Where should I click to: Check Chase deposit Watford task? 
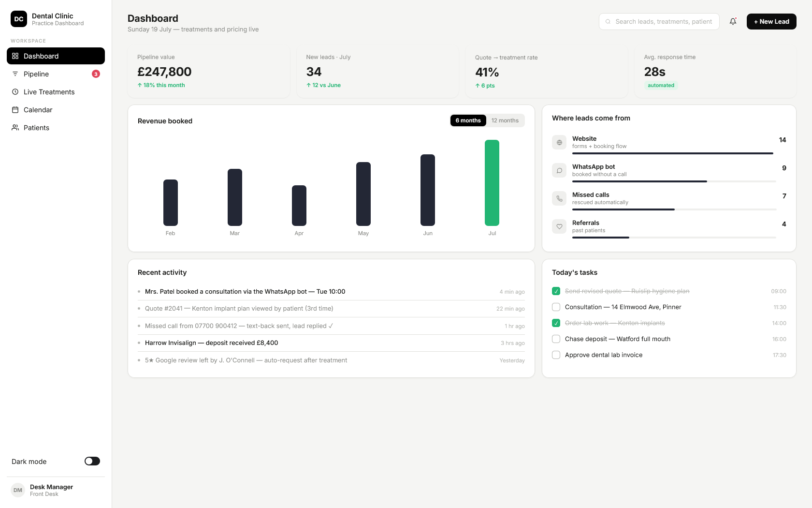556,339
